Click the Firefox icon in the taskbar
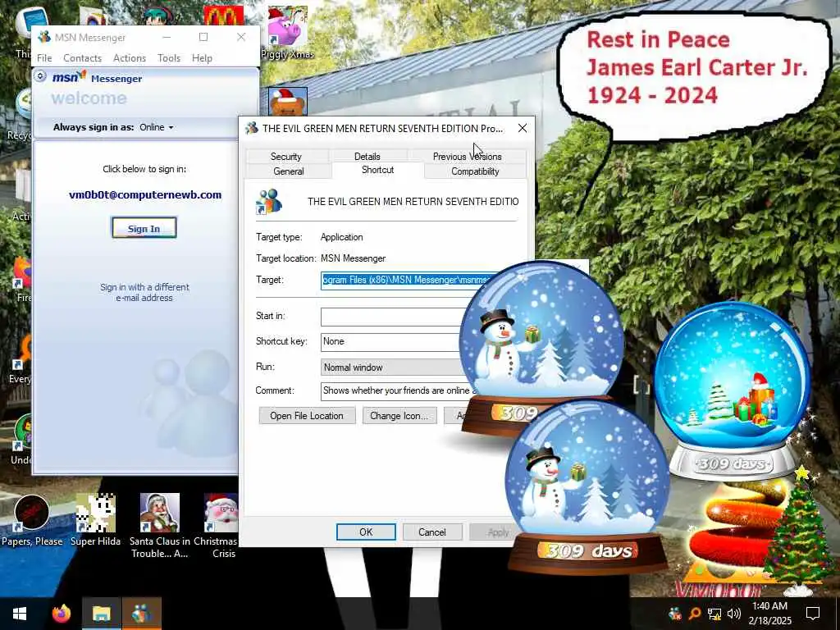Image resolution: width=840 pixels, height=630 pixels. click(x=61, y=614)
